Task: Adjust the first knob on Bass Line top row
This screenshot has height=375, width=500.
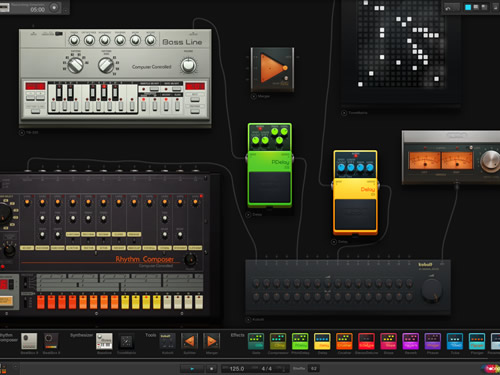Action: pos(74,40)
